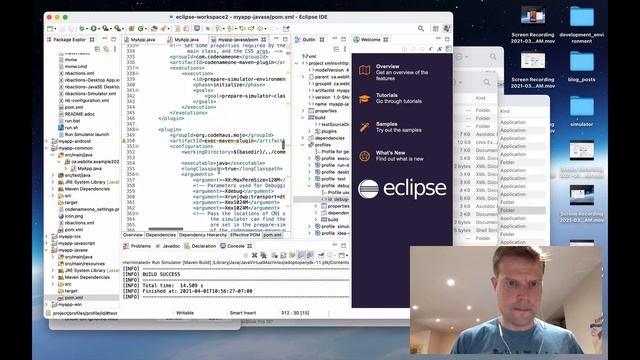The width and height of the screenshot is (640, 360).
Task: Expand the myapp-javascript project
Action: (47, 243)
